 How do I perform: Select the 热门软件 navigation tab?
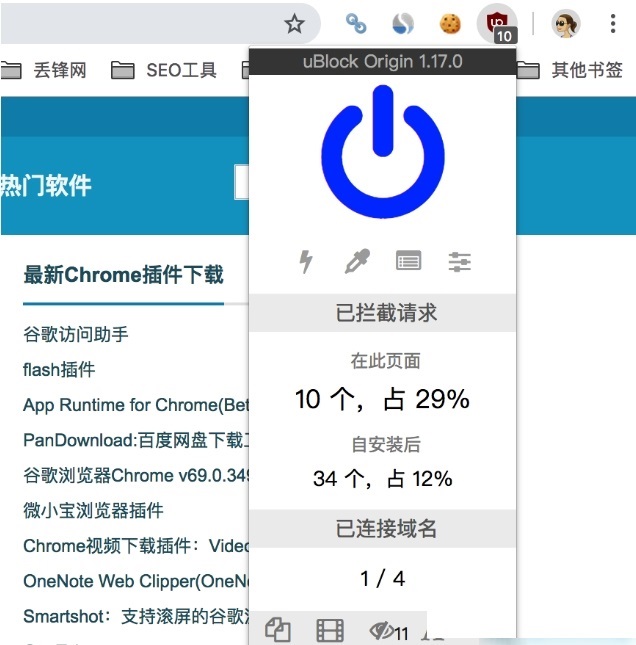(46, 186)
